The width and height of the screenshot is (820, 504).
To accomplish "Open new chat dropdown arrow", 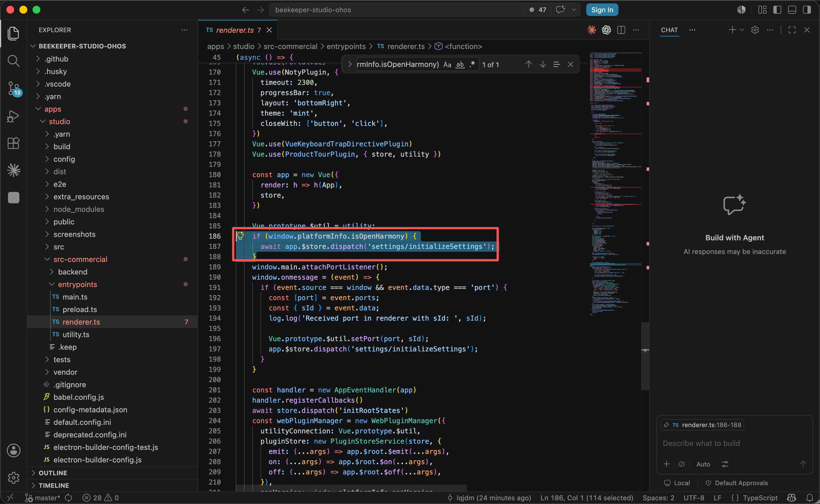I will pyautogui.click(x=742, y=30).
